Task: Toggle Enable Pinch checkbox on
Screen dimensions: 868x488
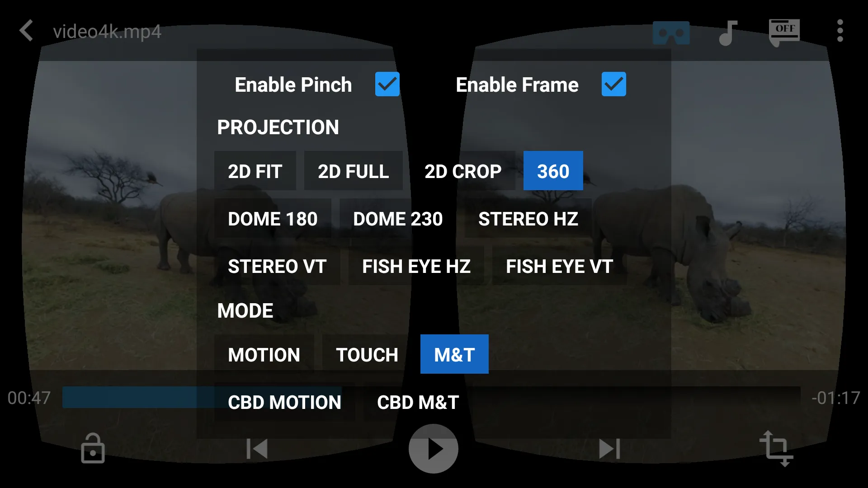Action: pyautogui.click(x=387, y=84)
